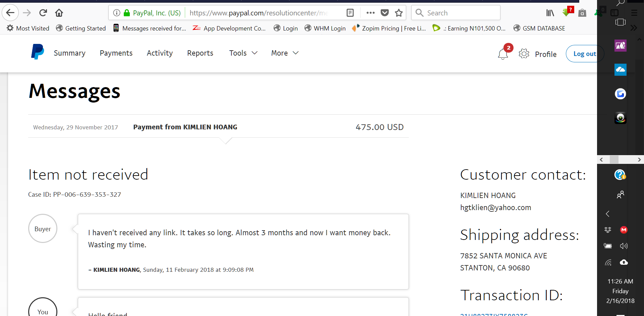Click the Log out button
This screenshot has height=316, width=644.
pos(585,54)
